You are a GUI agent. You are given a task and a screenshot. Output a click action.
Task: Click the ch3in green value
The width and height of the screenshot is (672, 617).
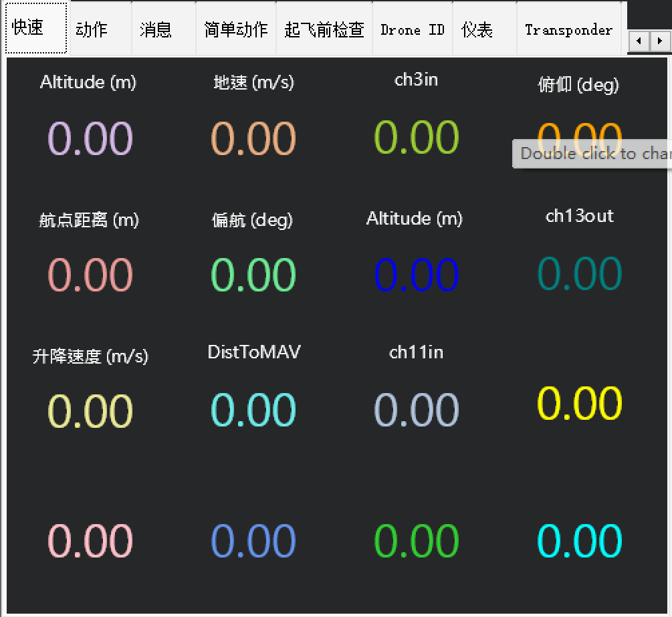click(417, 137)
